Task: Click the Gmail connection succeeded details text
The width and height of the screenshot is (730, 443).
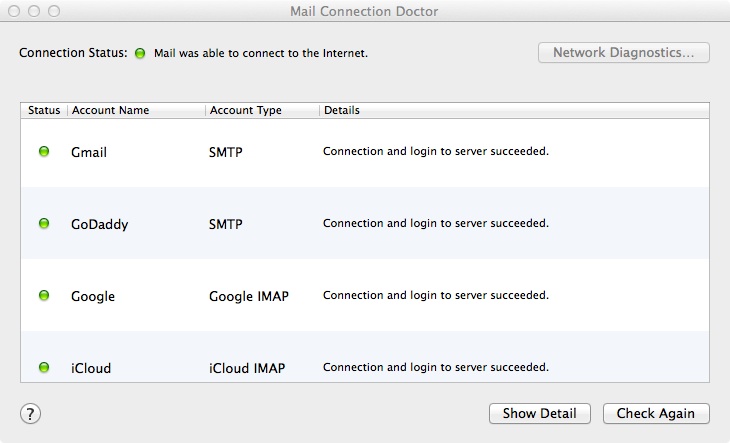Action: (x=436, y=152)
